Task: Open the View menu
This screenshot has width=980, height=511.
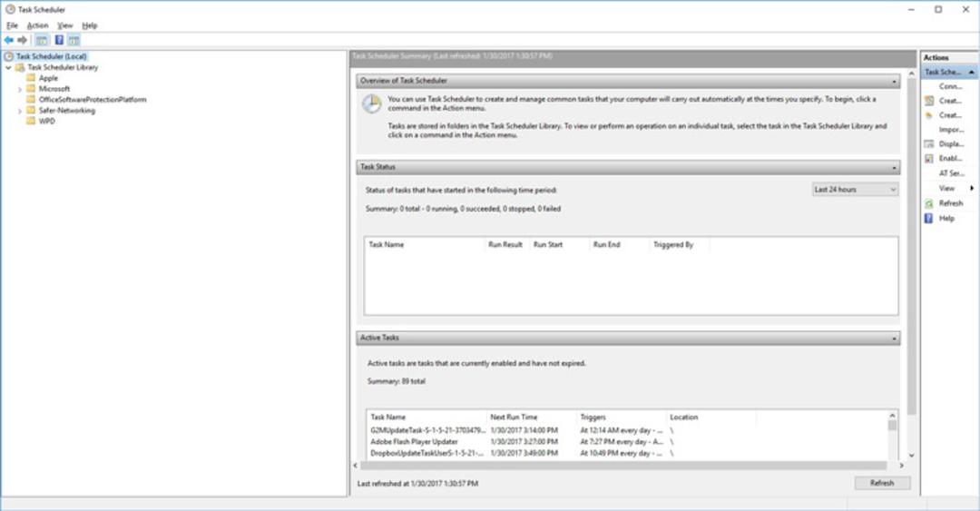Action: pos(65,25)
